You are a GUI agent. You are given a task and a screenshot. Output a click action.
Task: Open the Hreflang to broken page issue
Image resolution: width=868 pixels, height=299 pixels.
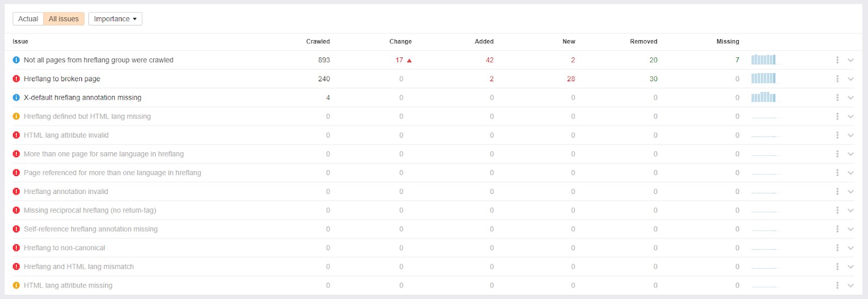pos(62,79)
